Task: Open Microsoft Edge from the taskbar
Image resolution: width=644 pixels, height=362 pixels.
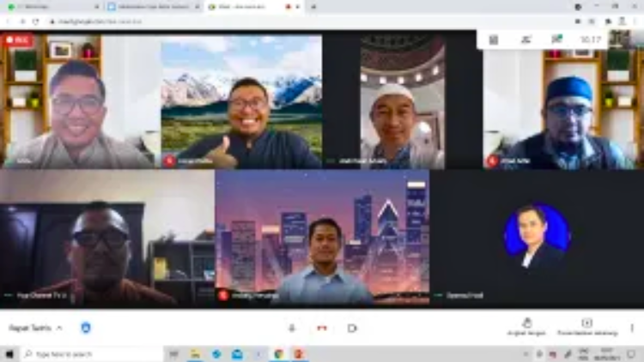Action: 216,353
